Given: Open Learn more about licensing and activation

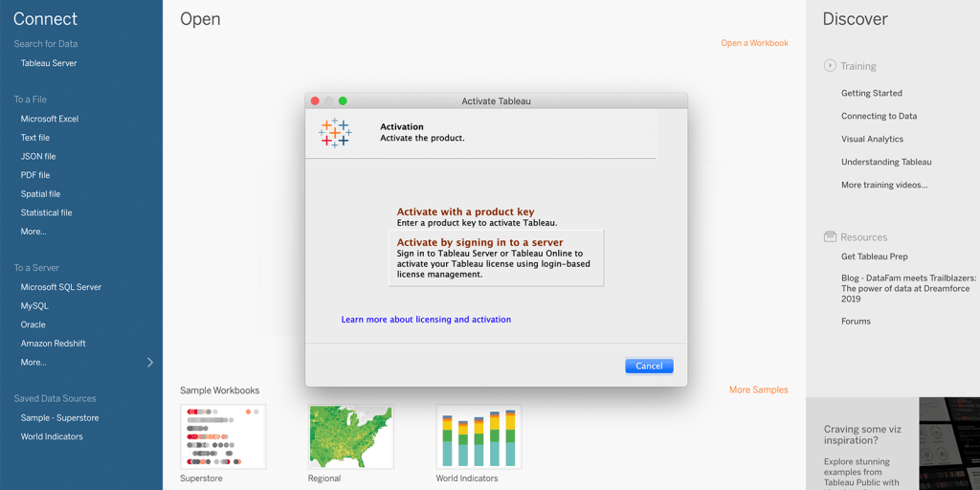Looking at the screenshot, I should pyautogui.click(x=426, y=320).
